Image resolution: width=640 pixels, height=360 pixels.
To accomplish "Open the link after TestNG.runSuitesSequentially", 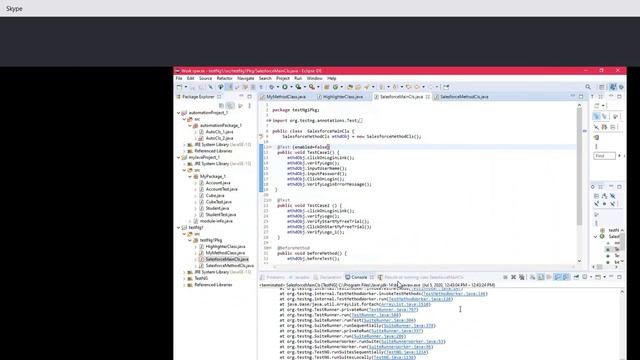I will (406, 352).
